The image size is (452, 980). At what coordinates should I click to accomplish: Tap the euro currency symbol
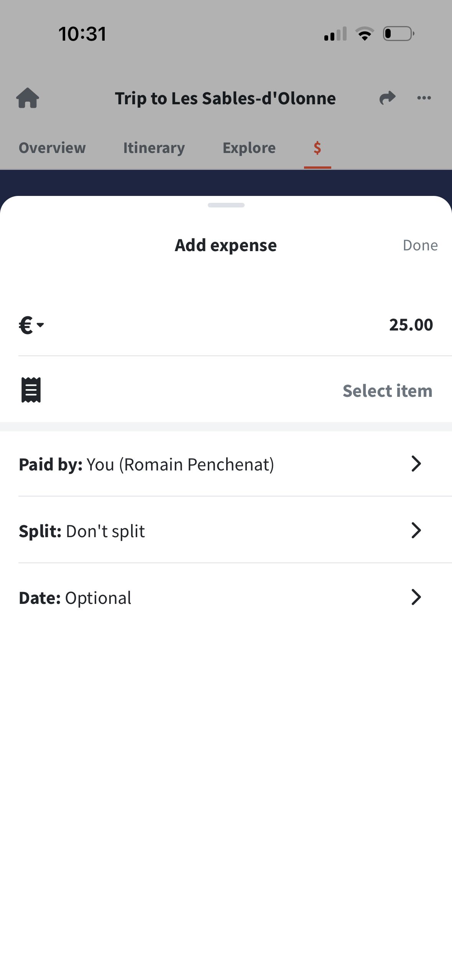(x=26, y=326)
